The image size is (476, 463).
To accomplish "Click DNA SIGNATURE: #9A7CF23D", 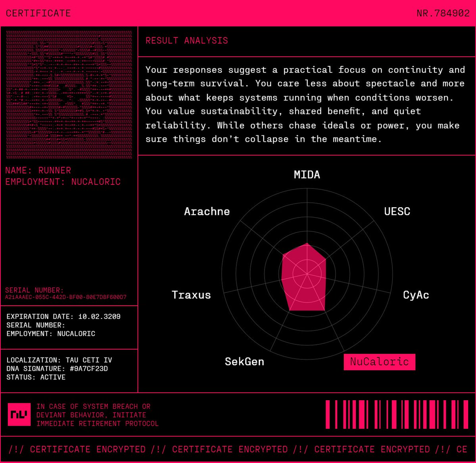I will [x=57, y=368].
